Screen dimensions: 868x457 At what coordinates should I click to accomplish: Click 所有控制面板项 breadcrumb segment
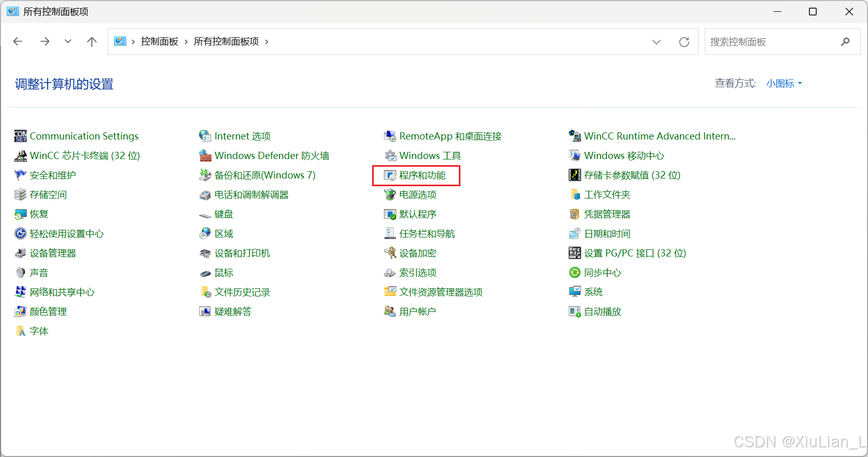click(226, 42)
